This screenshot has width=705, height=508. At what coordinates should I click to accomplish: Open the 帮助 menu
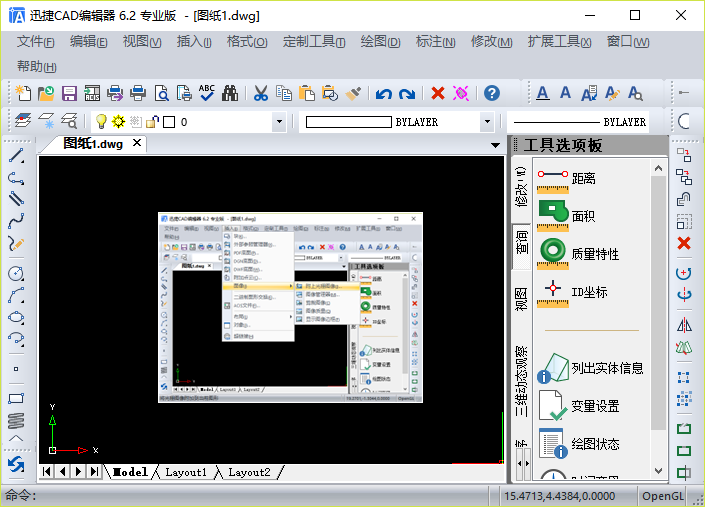point(36,67)
